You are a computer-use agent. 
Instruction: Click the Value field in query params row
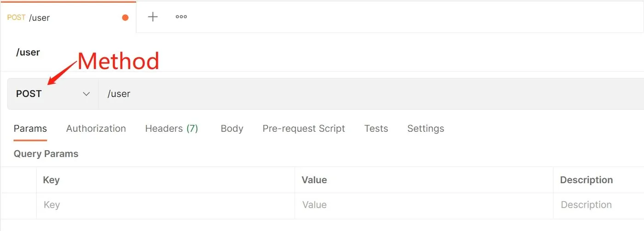pyautogui.click(x=423, y=205)
